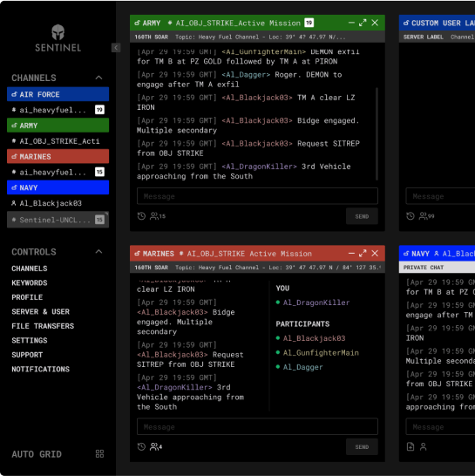
Task: Open KEYWORDS control
Action: tap(30, 283)
